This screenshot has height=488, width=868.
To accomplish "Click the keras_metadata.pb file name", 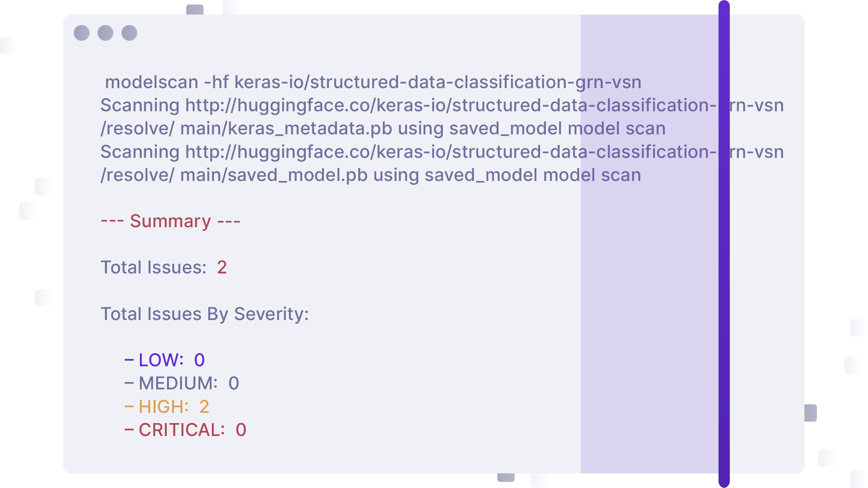I will pyautogui.click(x=310, y=129).
